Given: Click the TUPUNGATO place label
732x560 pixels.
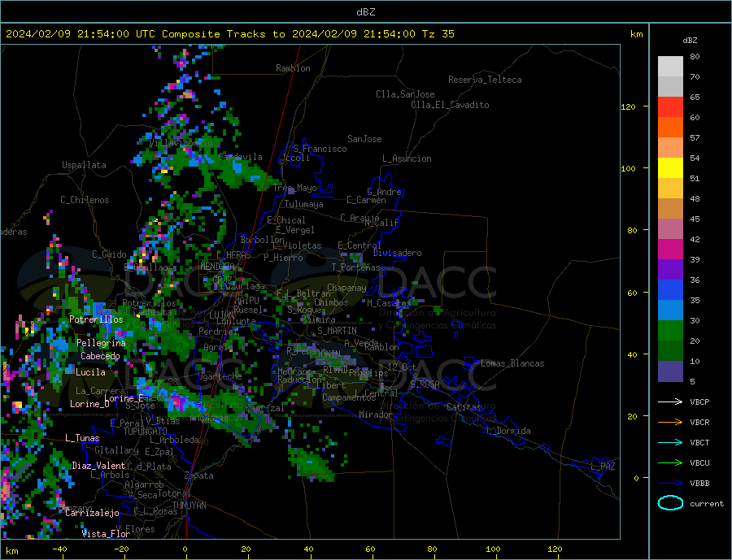Looking at the screenshot, I should coord(146,432).
